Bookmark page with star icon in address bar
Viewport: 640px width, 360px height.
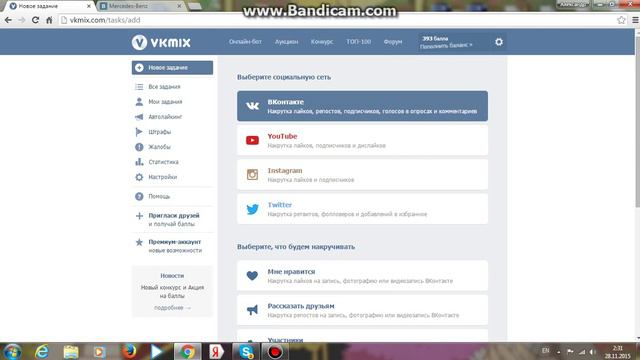(x=621, y=20)
